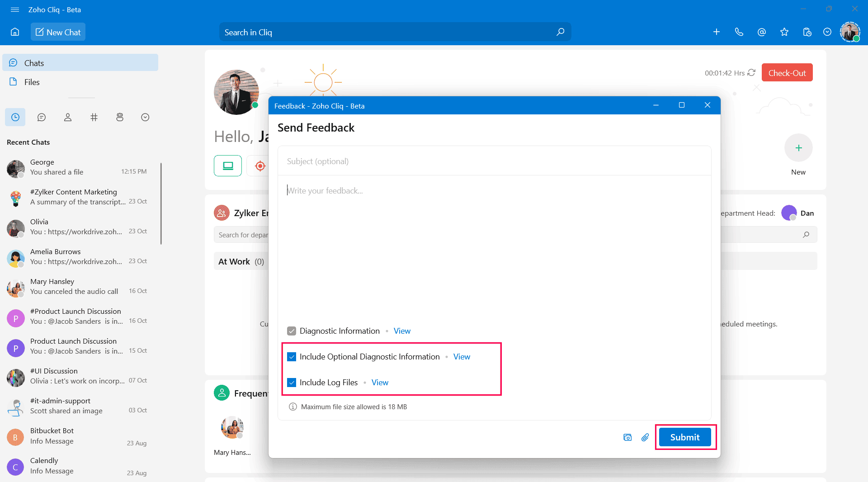Click the Subject (optional) field
The width and height of the screenshot is (868, 482).
click(x=494, y=161)
